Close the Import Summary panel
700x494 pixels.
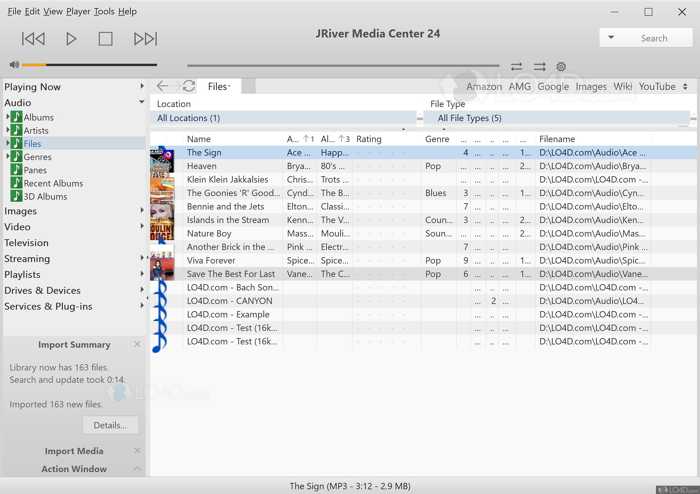[x=137, y=344]
